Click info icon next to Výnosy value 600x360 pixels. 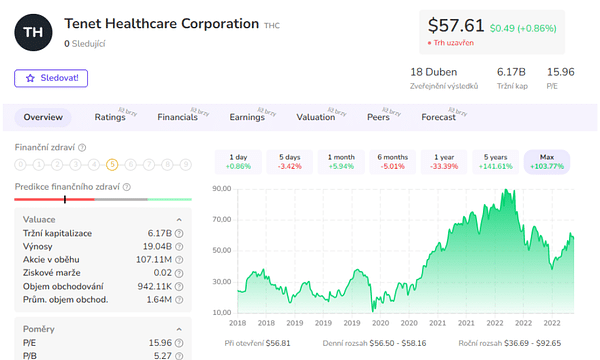click(179, 247)
